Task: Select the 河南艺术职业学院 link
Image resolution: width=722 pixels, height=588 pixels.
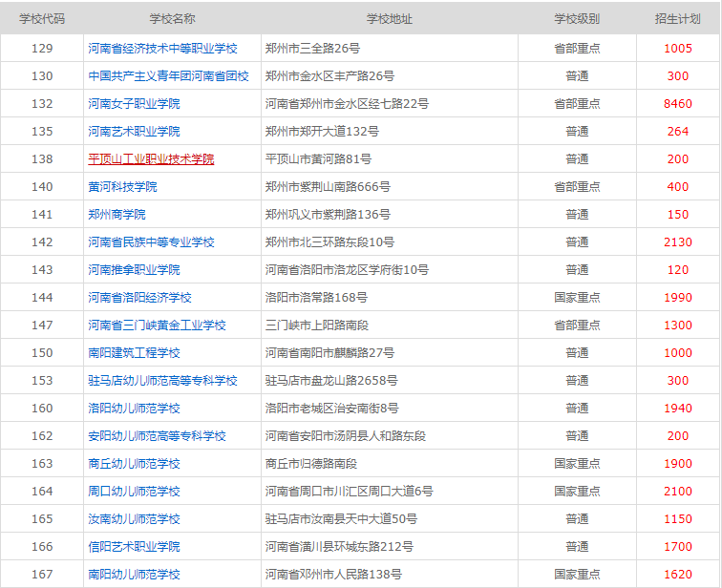Action: click(x=134, y=131)
